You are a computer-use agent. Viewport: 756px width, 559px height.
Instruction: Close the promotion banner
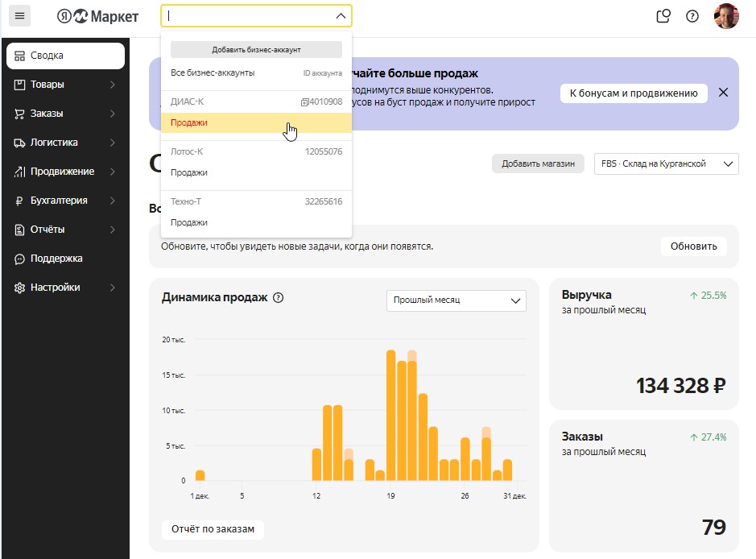[x=723, y=93]
